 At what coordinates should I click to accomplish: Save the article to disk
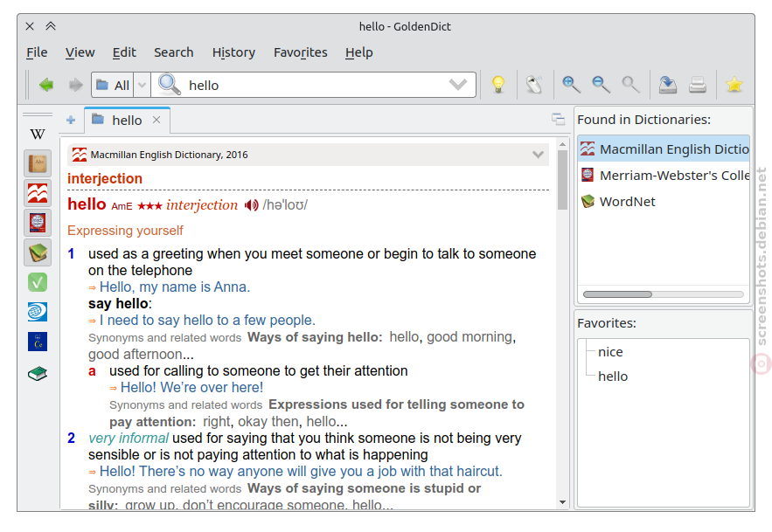tap(668, 85)
